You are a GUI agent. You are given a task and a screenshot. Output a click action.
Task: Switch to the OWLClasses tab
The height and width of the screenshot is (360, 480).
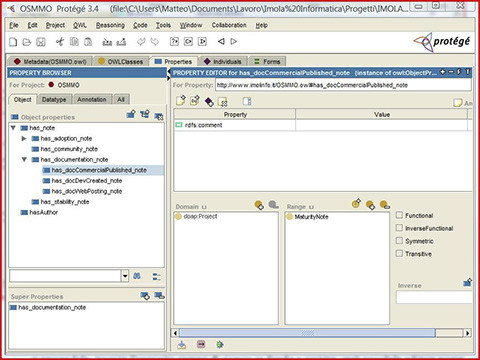121,61
